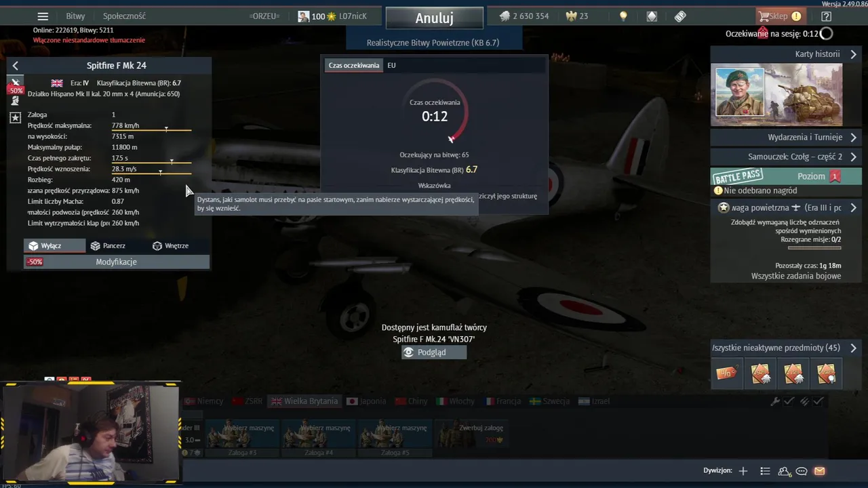This screenshot has height=488, width=868.
Task: Select the Izrael nation tab
Action: pos(594,401)
